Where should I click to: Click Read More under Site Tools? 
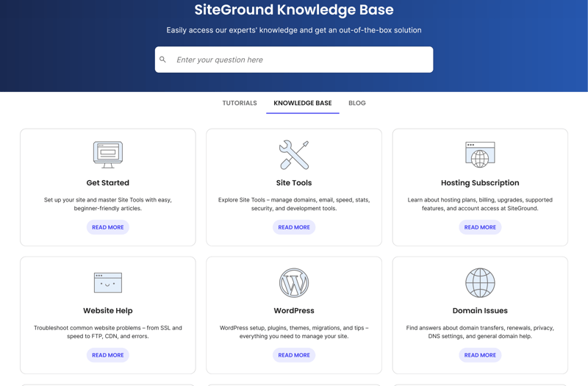point(294,227)
